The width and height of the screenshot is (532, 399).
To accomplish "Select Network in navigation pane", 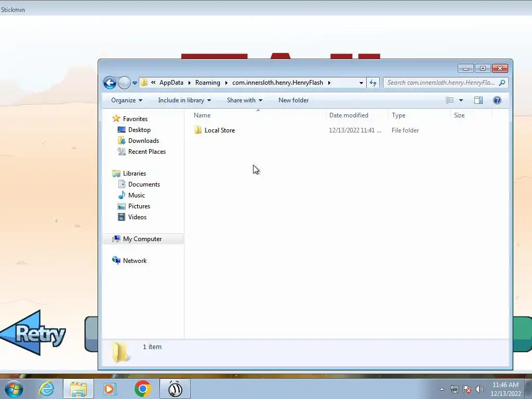I will (135, 261).
